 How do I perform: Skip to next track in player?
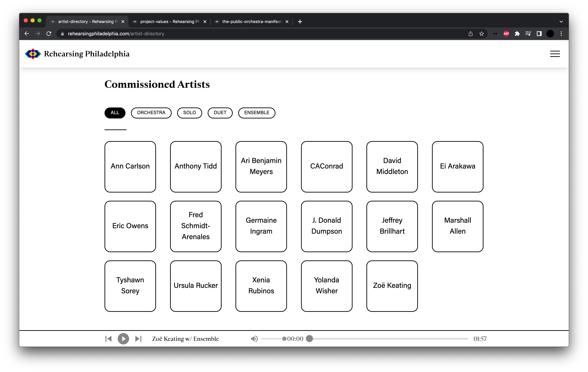coord(138,339)
